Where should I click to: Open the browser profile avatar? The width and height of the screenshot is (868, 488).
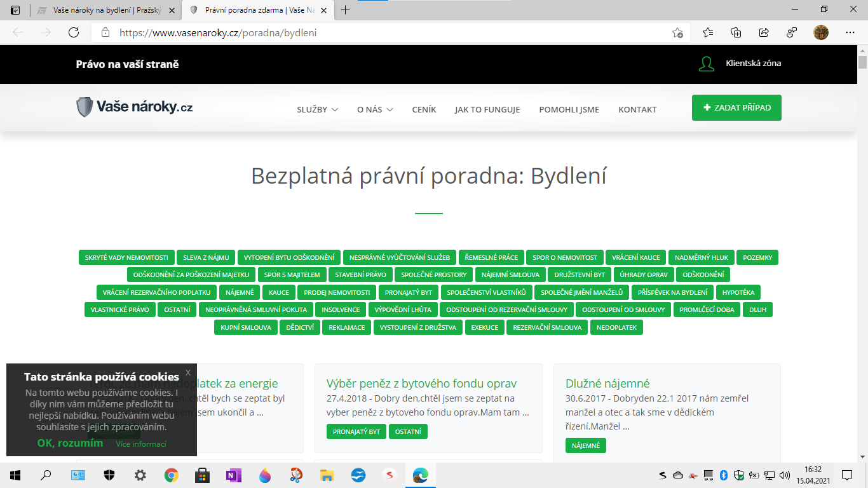point(822,31)
